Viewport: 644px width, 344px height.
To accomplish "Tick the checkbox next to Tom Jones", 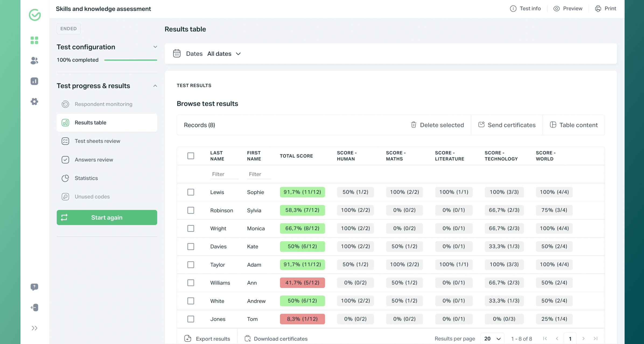I will point(191,319).
